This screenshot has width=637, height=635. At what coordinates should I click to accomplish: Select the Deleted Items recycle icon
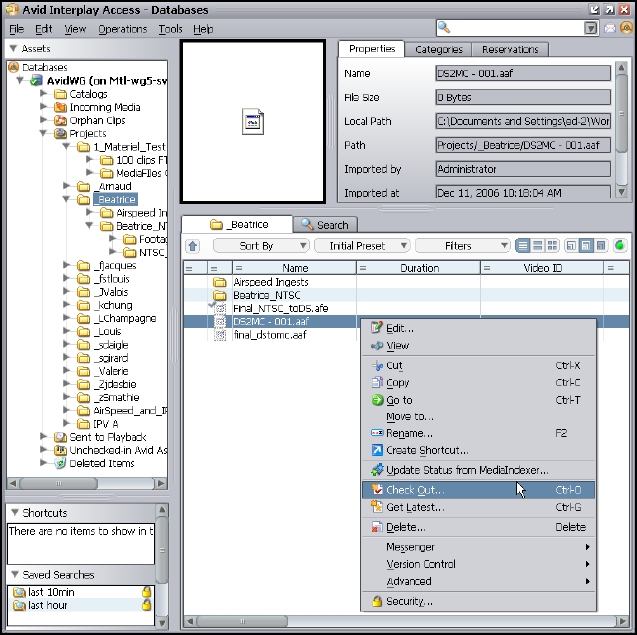pyautogui.click(x=60, y=463)
